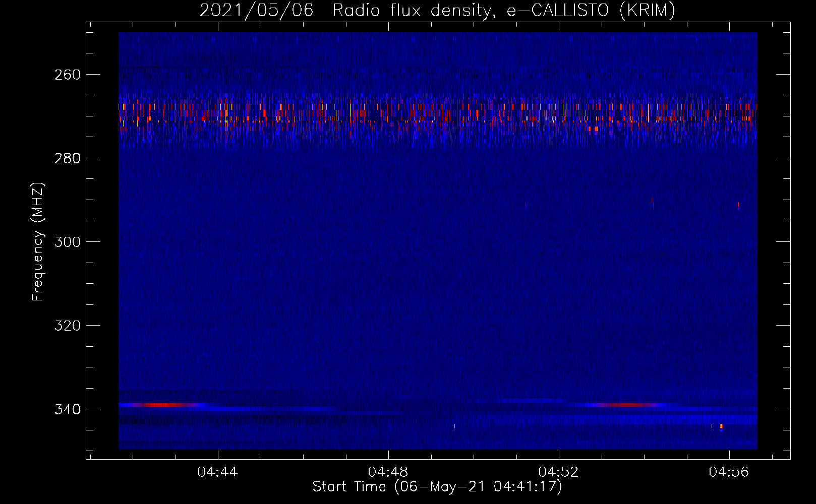This screenshot has height=504, width=816.
Task: Click the 'Frequency (MHZ)' y-axis label
Action: [x=38, y=241]
